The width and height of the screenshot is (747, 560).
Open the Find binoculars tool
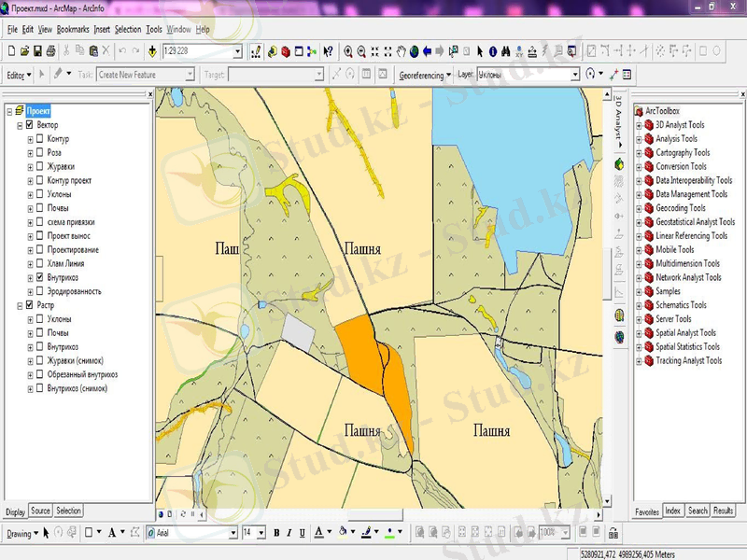click(504, 51)
